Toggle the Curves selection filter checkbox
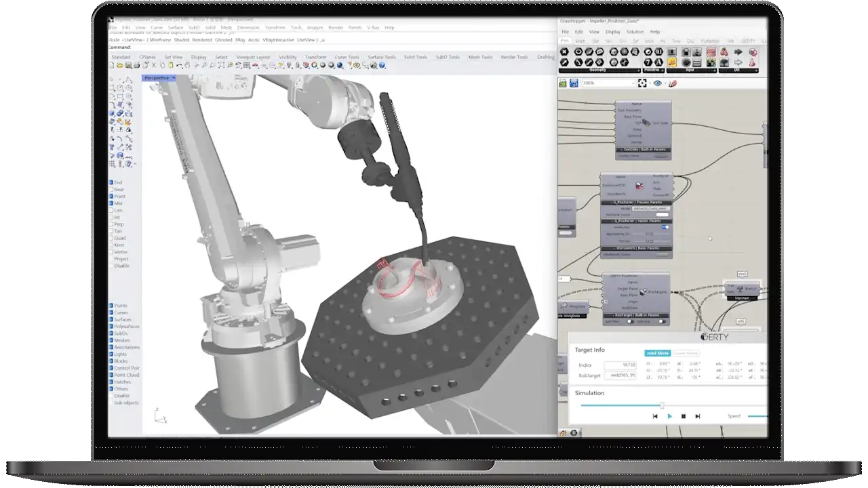 (112, 312)
